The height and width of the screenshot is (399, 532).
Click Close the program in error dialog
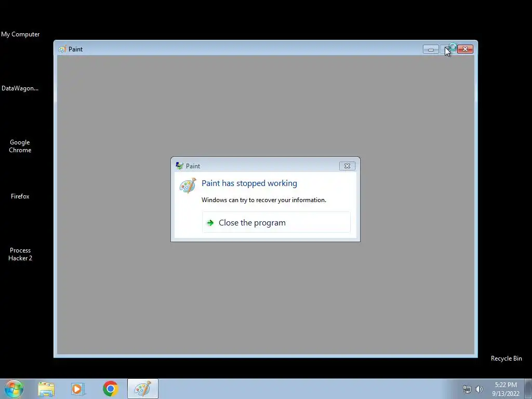[276, 222]
